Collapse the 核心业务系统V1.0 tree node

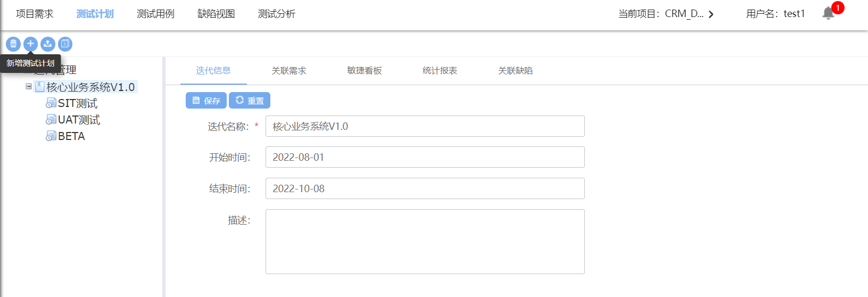[29, 86]
